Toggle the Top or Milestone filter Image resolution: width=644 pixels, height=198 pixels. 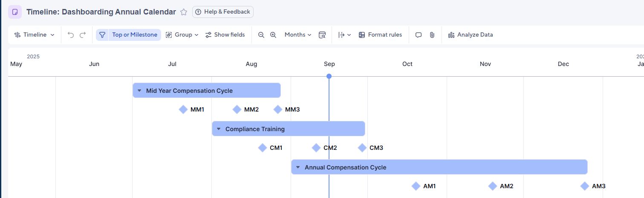[134, 35]
